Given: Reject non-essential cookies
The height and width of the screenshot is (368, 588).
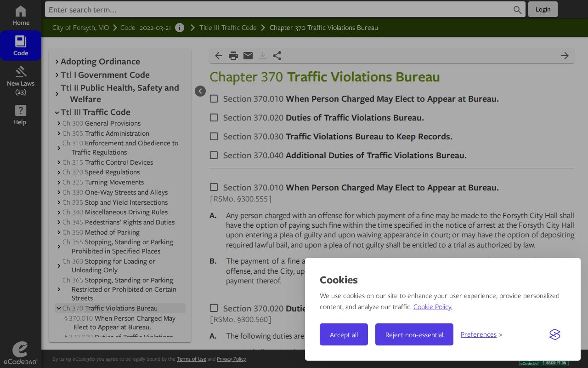Looking at the screenshot, I should click(x=414, y=334).
